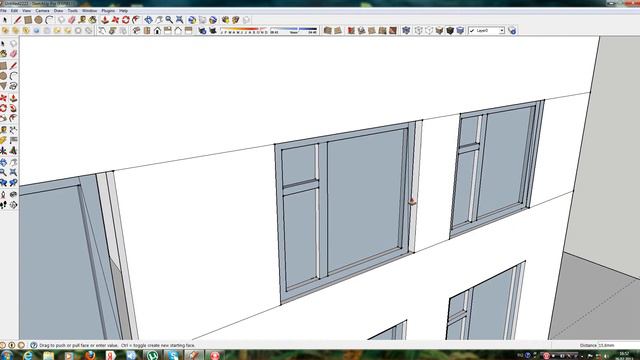640x360 pixels.
Task: Select Scale tool in left palette
Action: 4,118
